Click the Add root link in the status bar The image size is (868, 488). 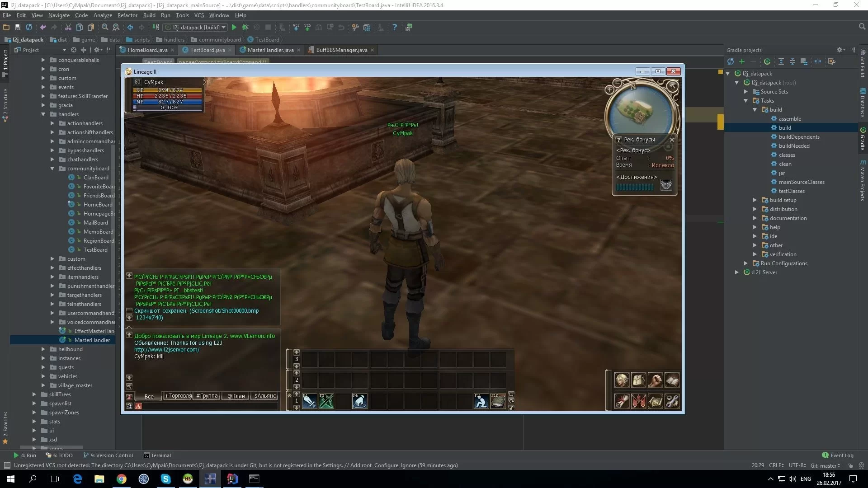click(x=361, y=465)
